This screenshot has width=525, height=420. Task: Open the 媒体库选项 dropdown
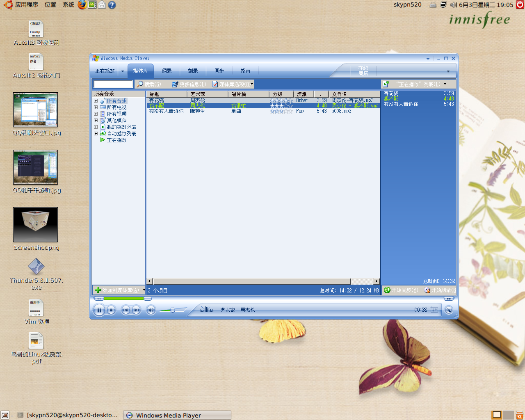[x=233, y=84]
